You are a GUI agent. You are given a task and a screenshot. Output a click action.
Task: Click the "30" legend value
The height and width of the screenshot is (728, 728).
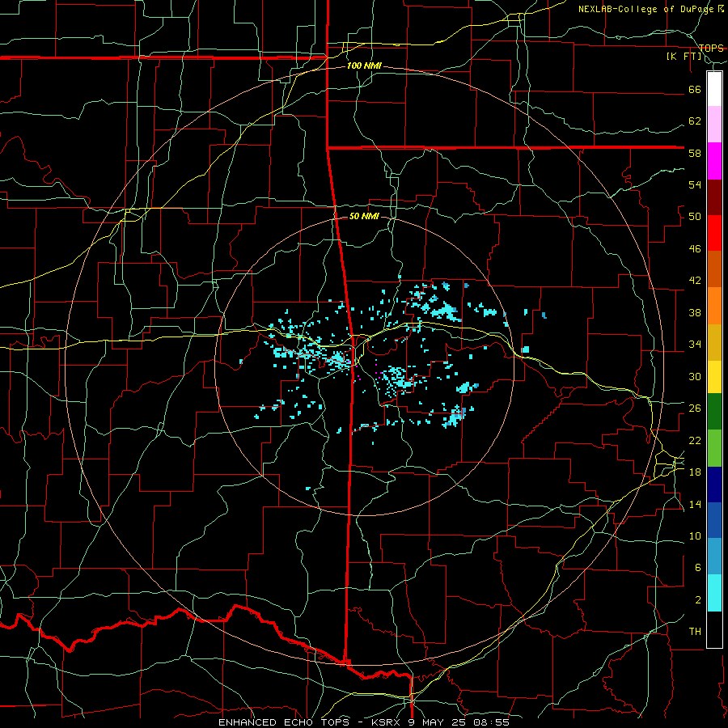(x=695, y=376)
